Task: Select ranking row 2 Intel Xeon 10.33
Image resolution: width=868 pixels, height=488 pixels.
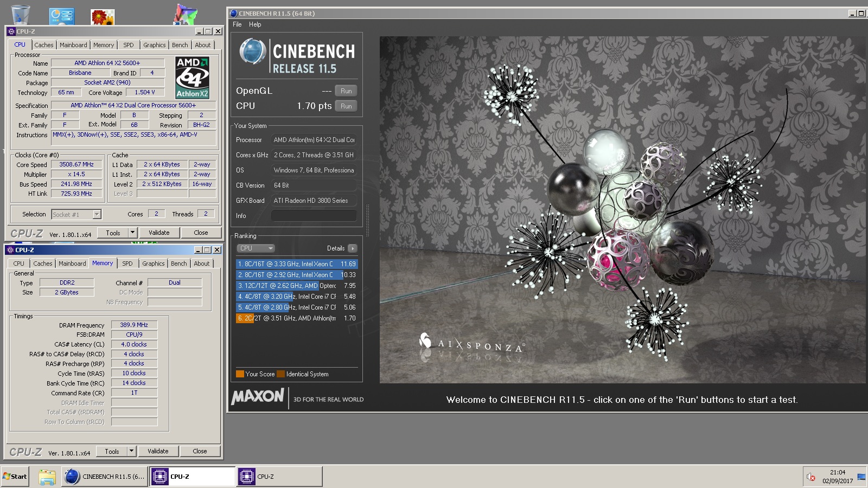Action: click(x=297, y=275)
